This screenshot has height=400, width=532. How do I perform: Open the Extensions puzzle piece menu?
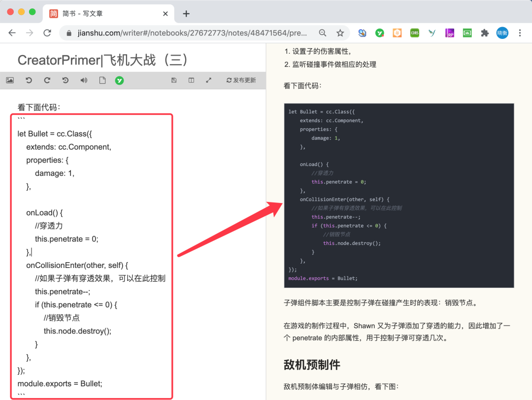pos(485,33)
